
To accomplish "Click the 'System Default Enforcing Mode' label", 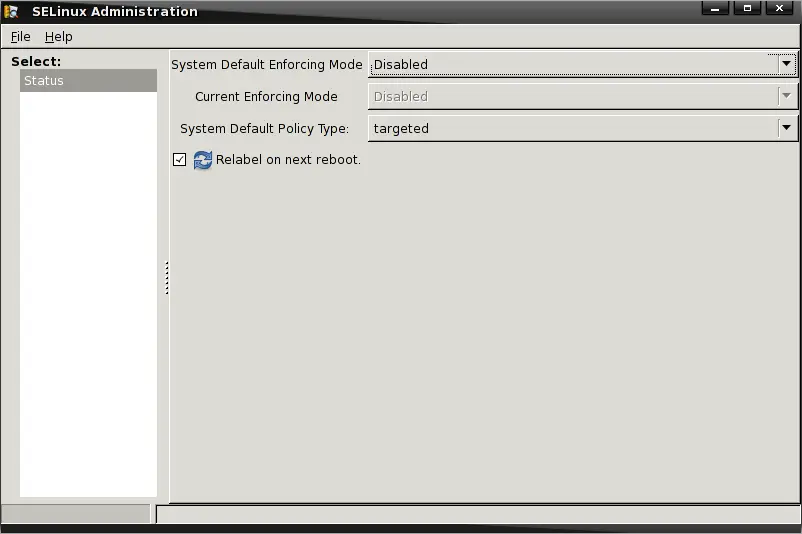I will tap(266, 64).
